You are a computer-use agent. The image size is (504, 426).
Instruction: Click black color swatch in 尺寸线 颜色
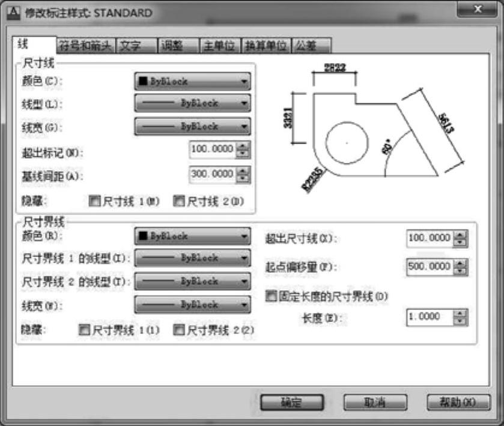[x=143, y=81]
